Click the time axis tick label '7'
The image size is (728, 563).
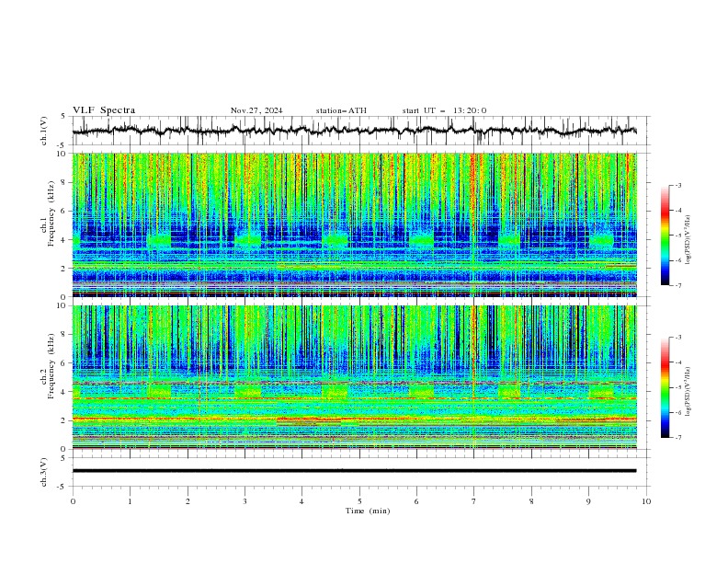tap(473, 501)
